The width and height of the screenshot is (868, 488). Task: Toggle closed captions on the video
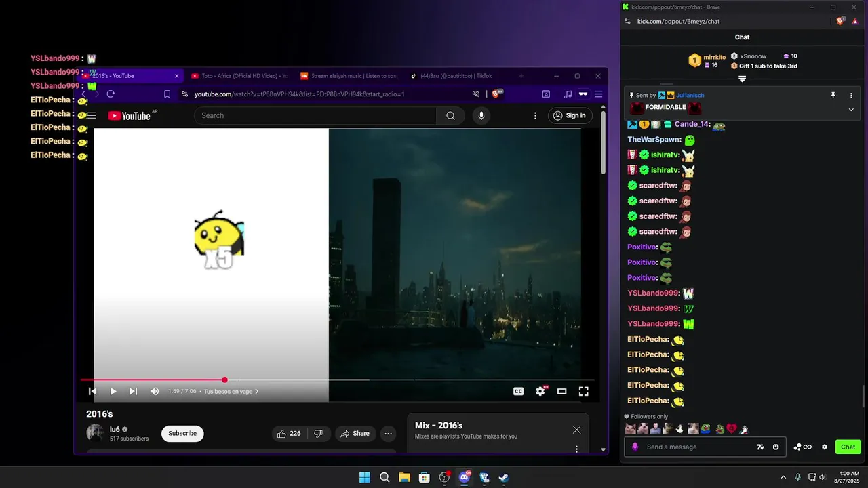518,391
